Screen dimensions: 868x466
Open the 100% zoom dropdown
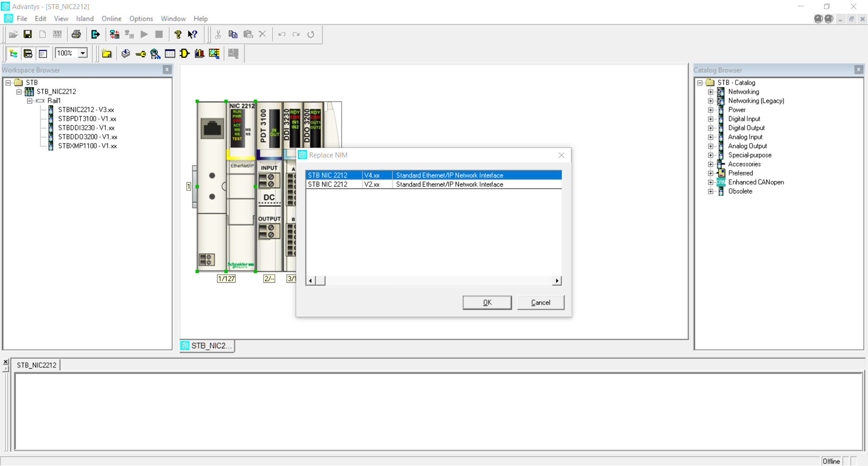click(83, 53)
